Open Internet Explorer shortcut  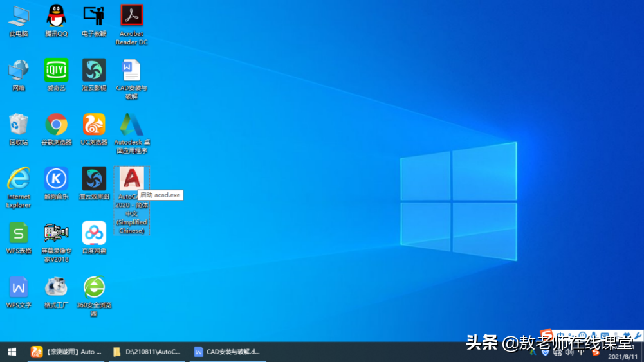pyautogui.click(x=19, y=179)
